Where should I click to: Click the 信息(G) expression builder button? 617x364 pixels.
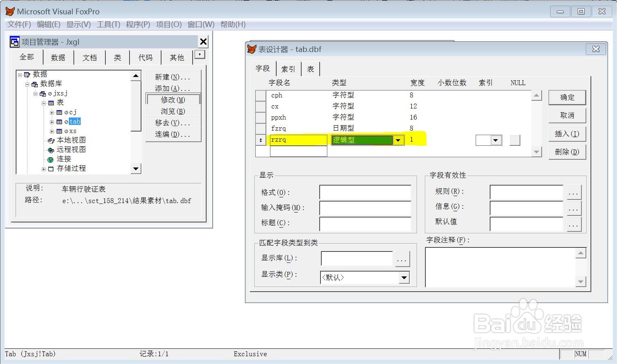[574, 208]
